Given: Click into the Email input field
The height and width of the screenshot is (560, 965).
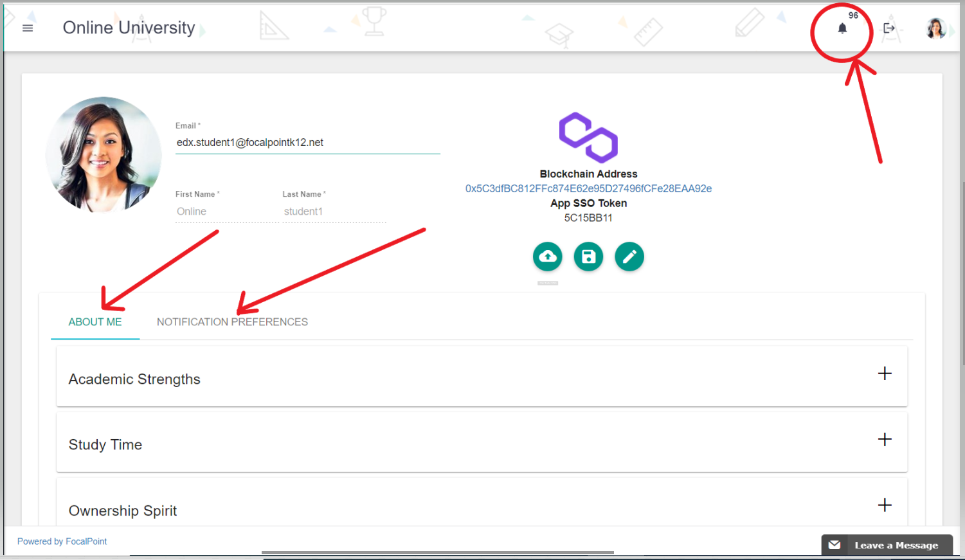Looking at the screenshot, I should 307,143.
